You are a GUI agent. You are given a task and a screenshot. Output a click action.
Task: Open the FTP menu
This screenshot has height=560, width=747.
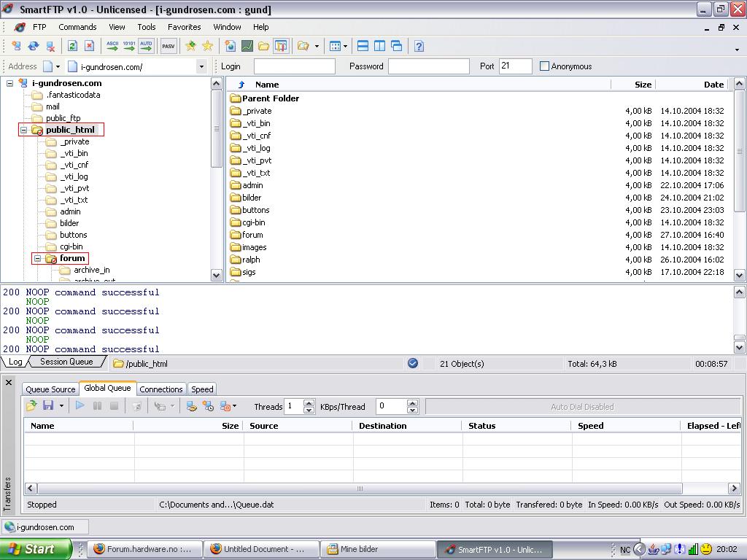[x=39, y=27]
